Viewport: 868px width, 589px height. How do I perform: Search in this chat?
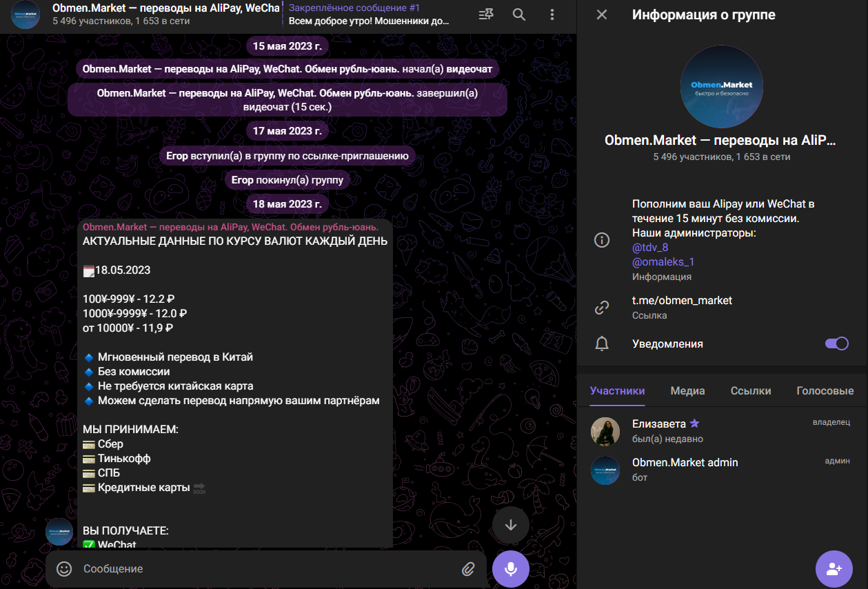pyautogui.click(x=518, y=14)
